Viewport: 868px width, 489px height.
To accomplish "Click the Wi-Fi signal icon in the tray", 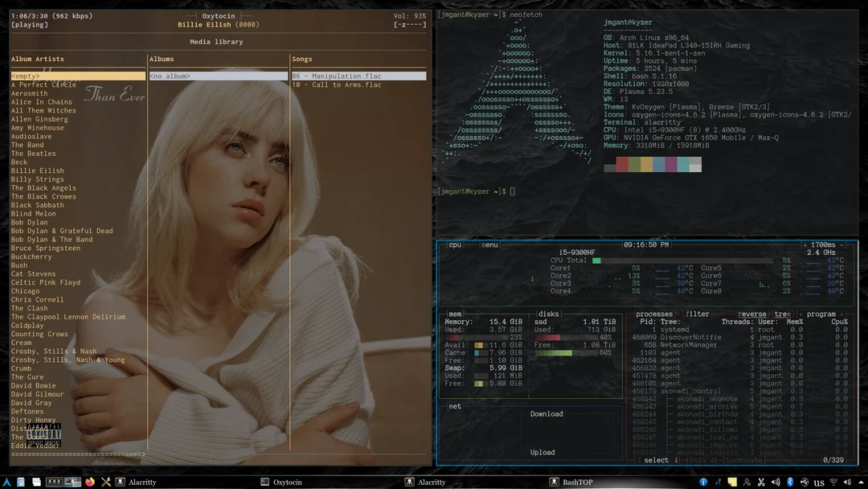I will coord(833,482).
